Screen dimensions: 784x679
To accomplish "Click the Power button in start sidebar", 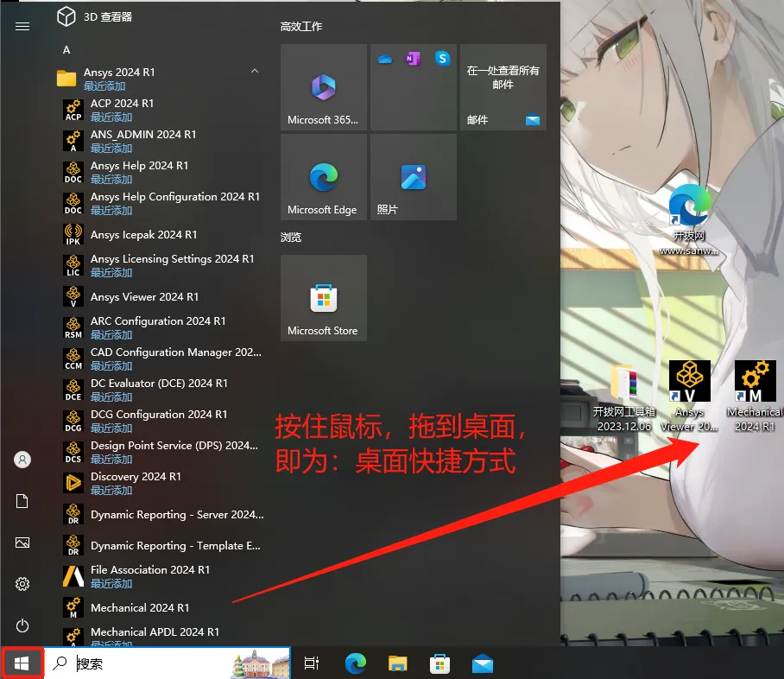I will pyautogui.click(x=22, y=625).
